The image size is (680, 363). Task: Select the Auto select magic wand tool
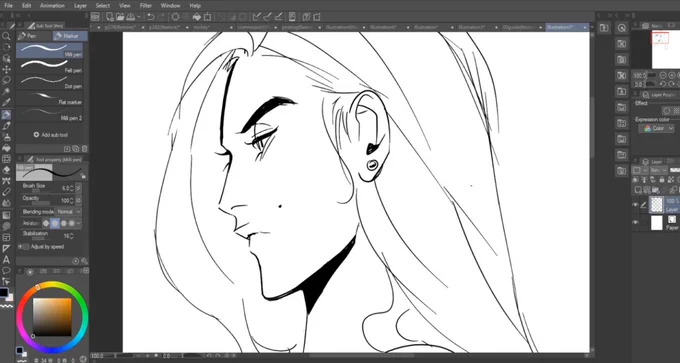(6, 92)
